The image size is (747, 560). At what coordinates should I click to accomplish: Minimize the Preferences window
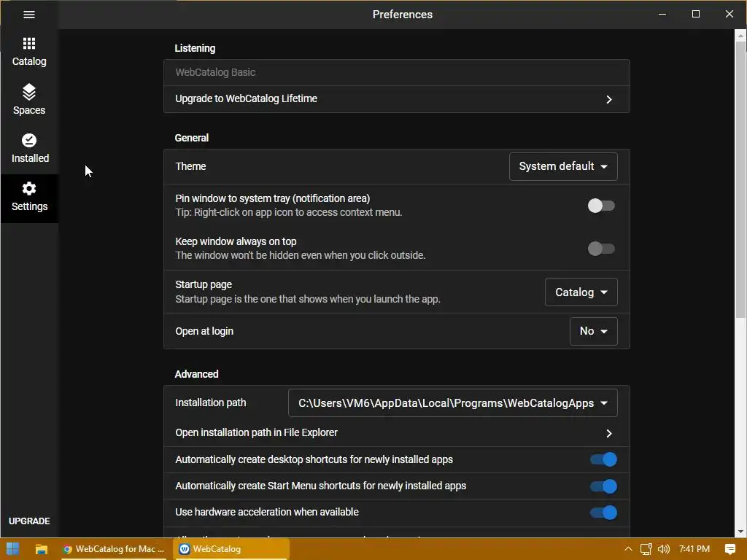[x=662, y=15]
